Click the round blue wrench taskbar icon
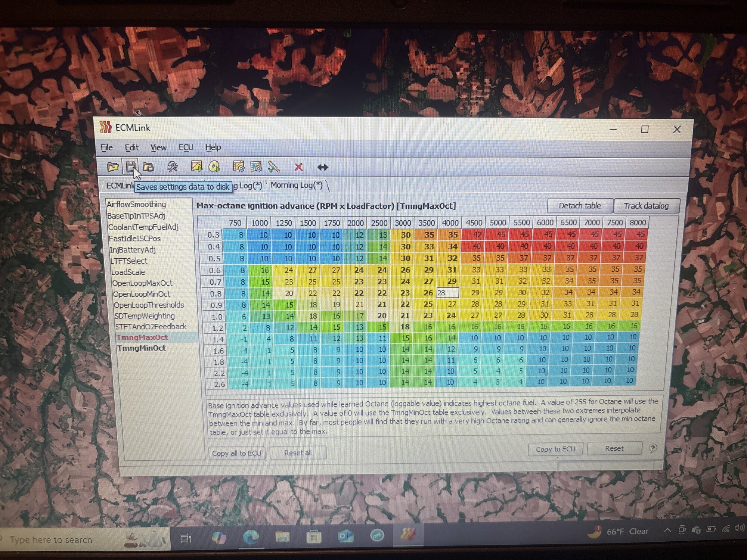This screenshot has height=560, width=747. click(x=377, y=535)
